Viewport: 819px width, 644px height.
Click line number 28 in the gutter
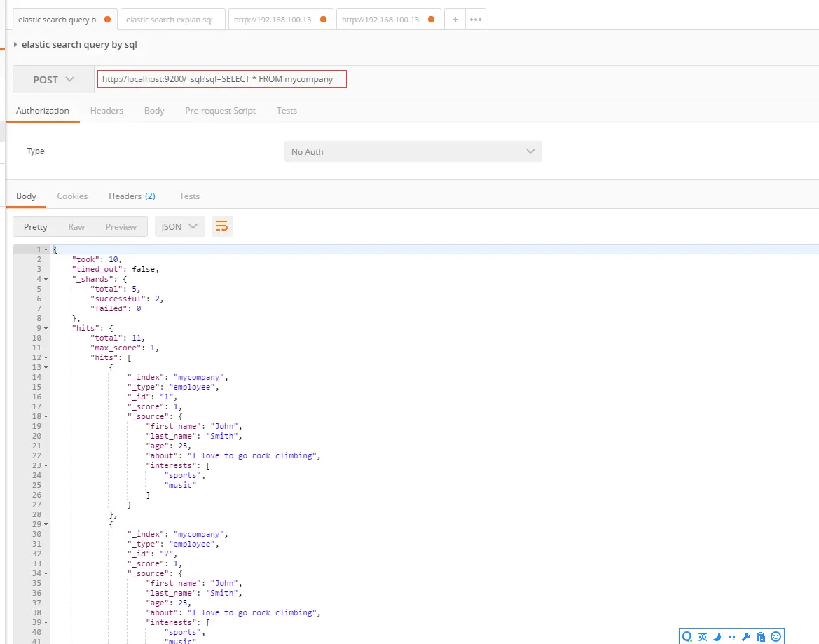coord(36,514)
